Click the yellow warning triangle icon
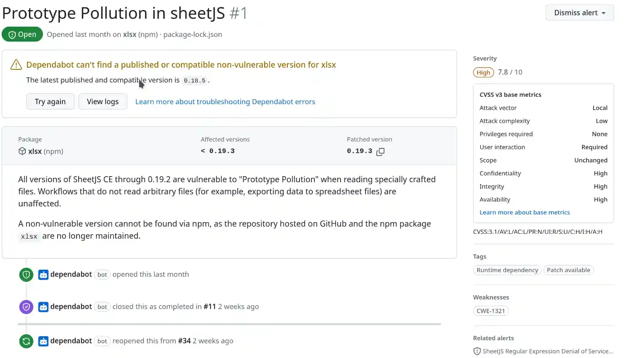The height and width of the screenshot is (358, 644). [16, 65]
